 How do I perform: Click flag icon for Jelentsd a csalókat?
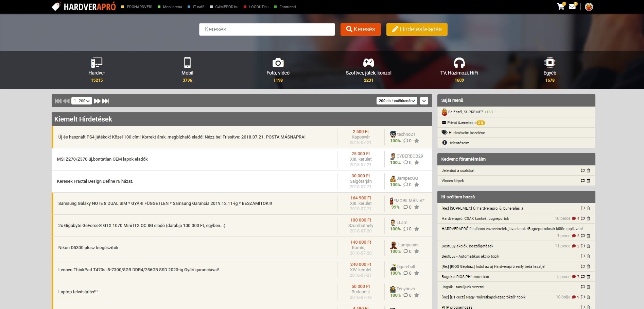583,170
